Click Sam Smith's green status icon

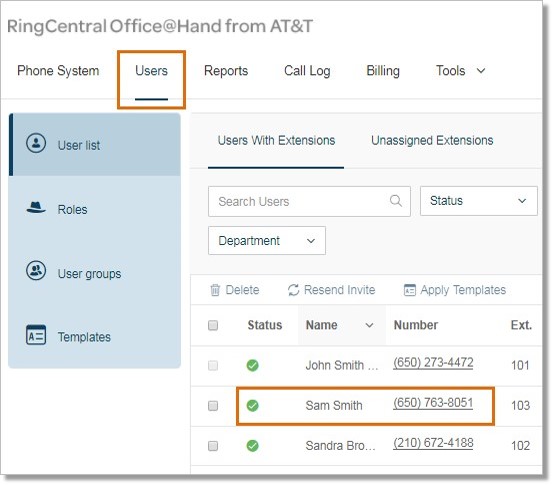click(253, 406)
